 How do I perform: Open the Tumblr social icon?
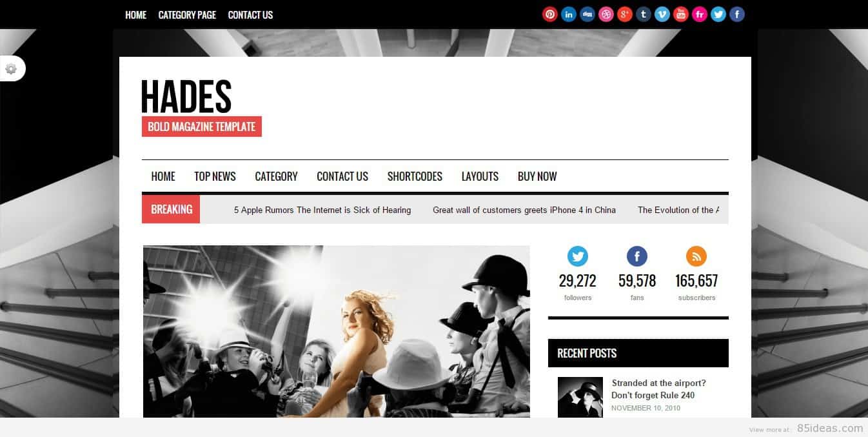tap(643, 14)
